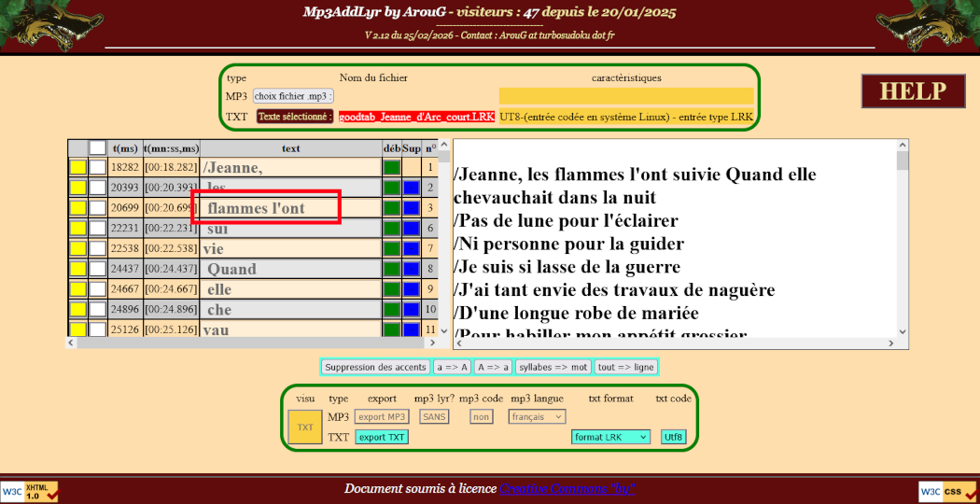Expand the mp3 langue français dropdown
Image resolution: width=980 pixels, height=504 pixels.
(x=537, y=417)
